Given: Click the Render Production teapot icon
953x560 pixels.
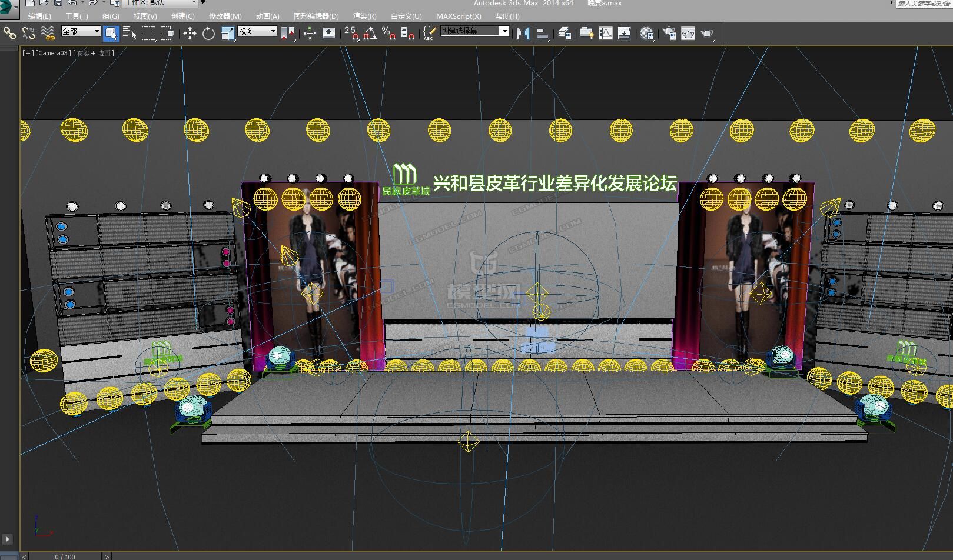Looking at the screenshot, I should [707, 34].
